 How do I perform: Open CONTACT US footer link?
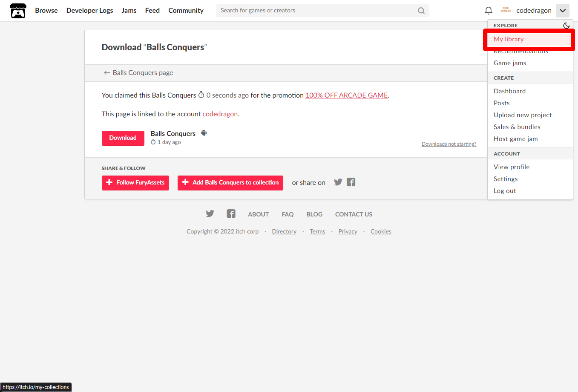pos(354,214)
